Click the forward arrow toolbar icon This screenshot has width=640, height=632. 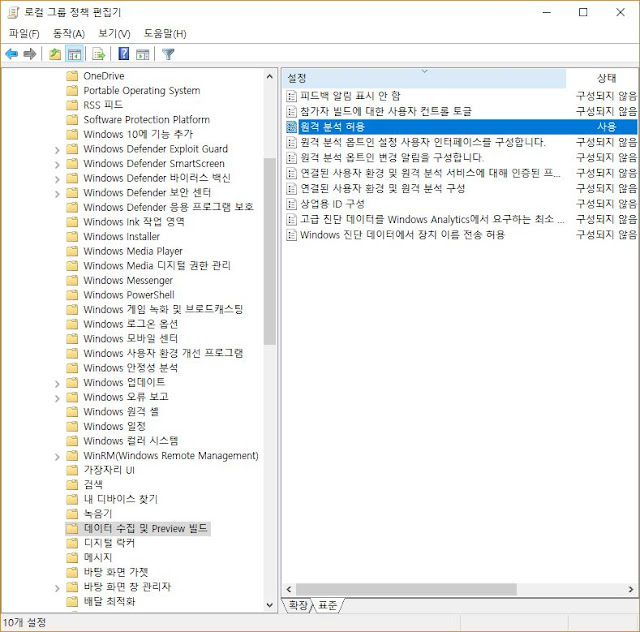coord(30,54)
